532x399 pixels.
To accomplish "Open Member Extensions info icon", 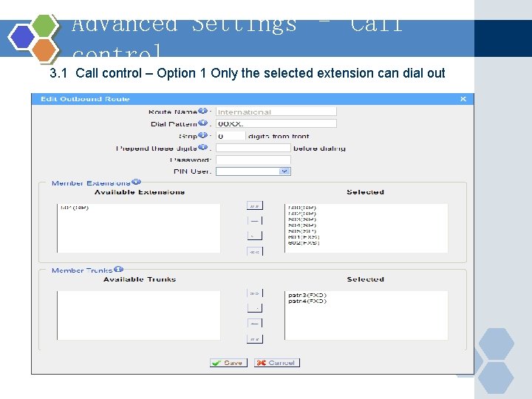I will coord(136,182).
